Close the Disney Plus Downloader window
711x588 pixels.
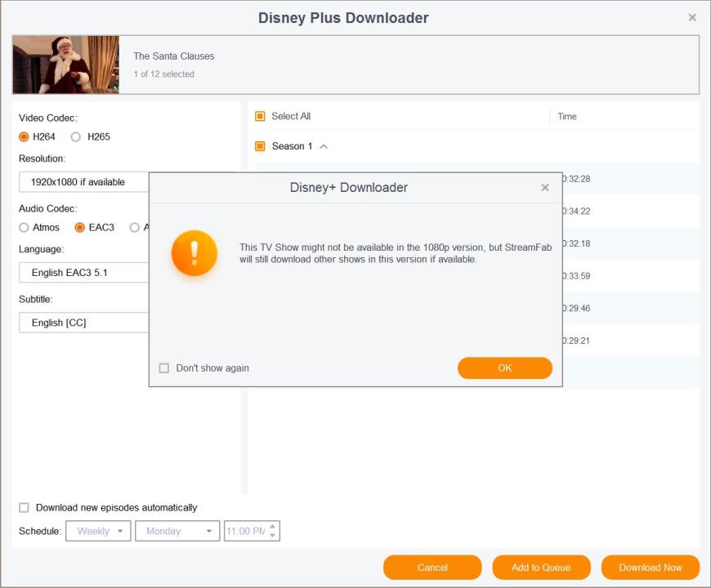point(692,17)
